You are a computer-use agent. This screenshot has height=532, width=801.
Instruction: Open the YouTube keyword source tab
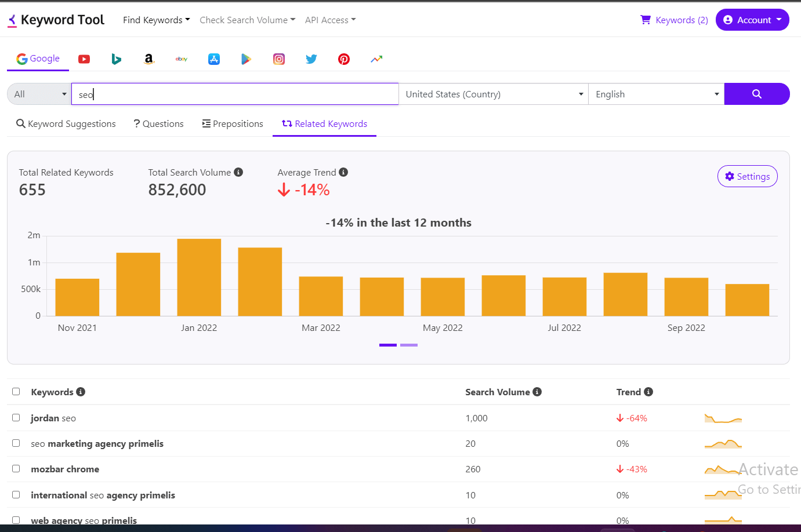coord(84,59)
